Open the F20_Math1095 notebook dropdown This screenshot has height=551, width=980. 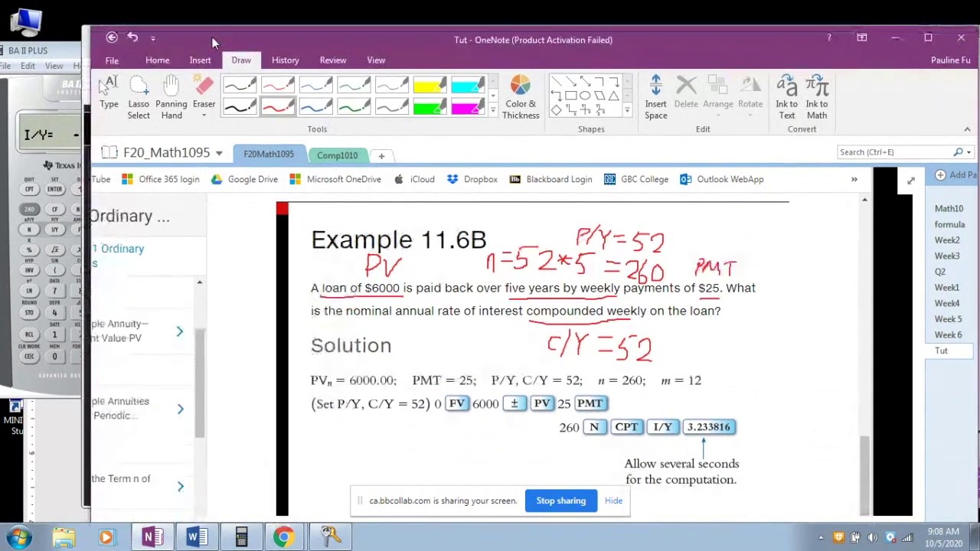click(x=218, y=153)
